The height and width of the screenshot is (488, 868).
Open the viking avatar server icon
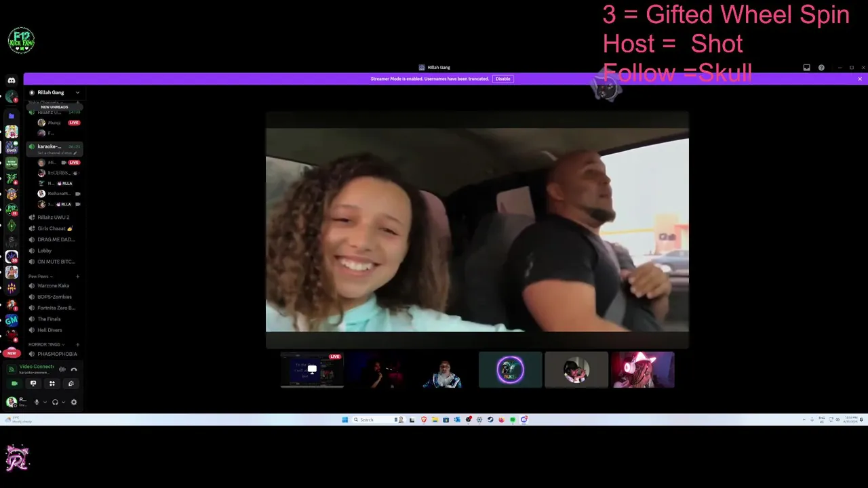[x=12, y=194]
